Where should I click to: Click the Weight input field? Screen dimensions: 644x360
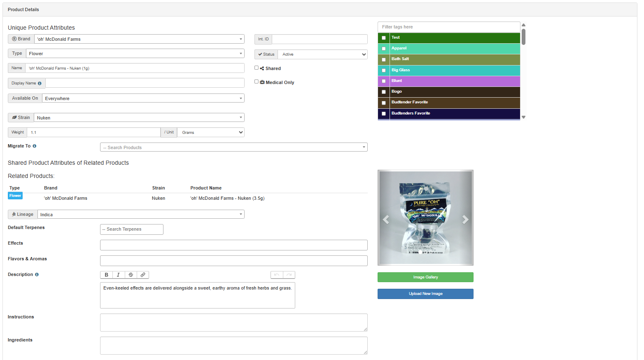[93, 132]
